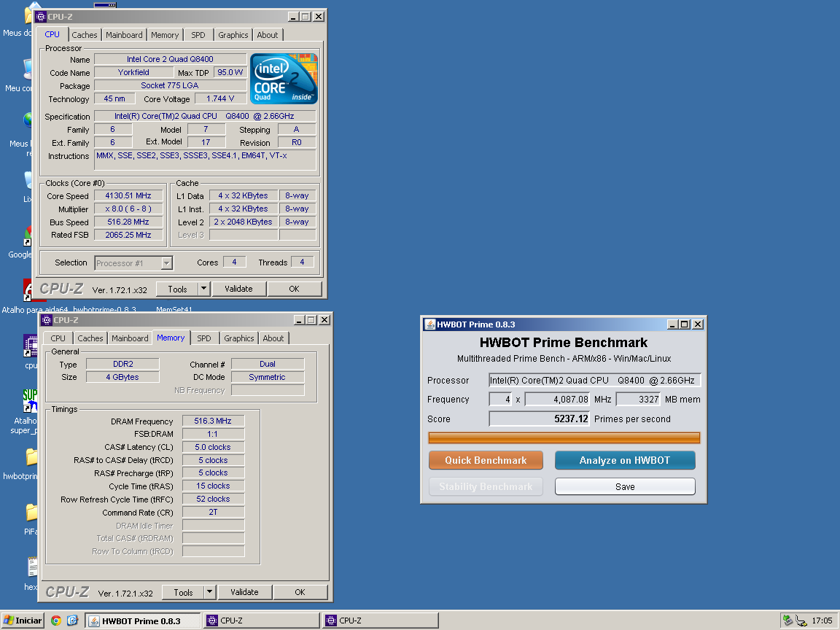
Task: Open Memory tab in top CPU-Z window
Action: point(165,35)
